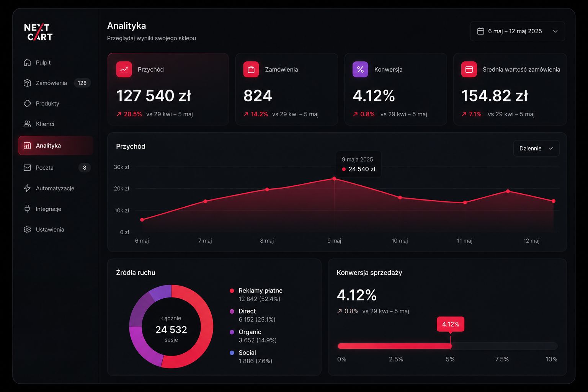
Task: Go to Analityka in the sidebar
Action: [x=56, y=145]
